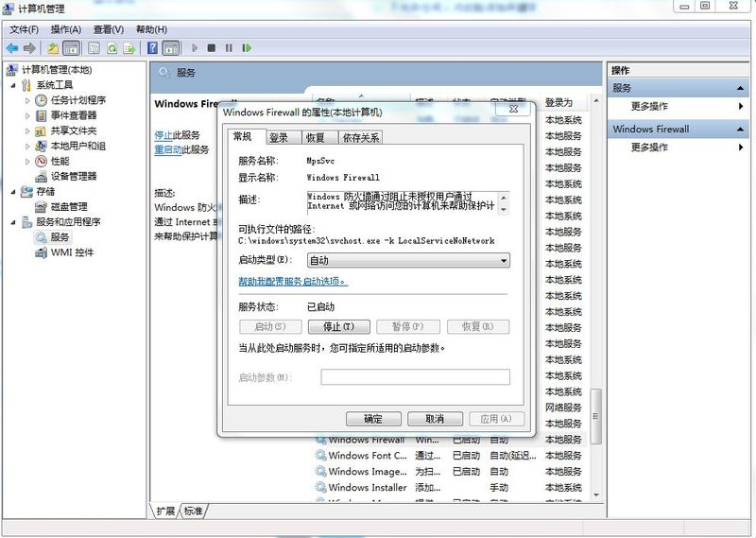Click the 确定 button
Screen dimensions: 756x538
(x=373, y=419)
